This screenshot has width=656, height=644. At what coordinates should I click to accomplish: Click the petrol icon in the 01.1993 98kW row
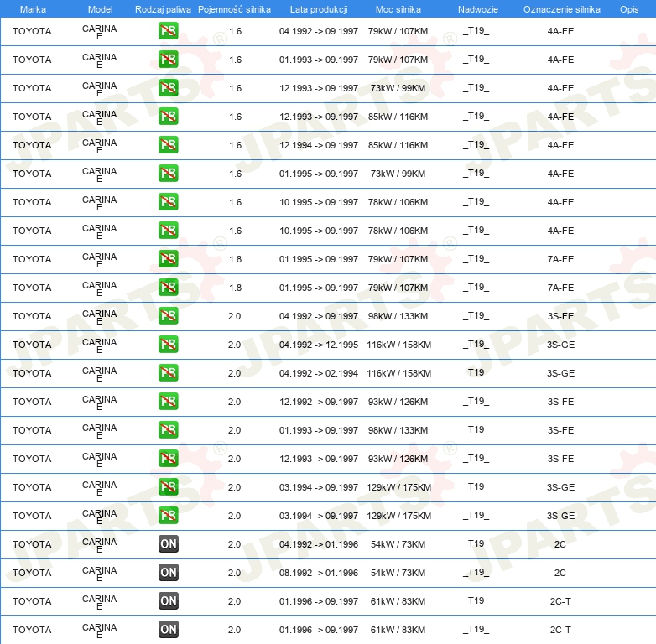[x=168, y=430]
